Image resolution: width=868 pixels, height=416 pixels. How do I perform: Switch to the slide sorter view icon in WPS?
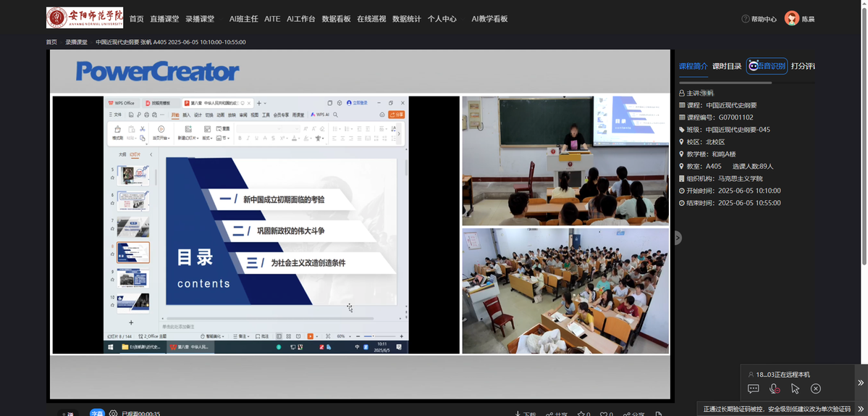288,336
